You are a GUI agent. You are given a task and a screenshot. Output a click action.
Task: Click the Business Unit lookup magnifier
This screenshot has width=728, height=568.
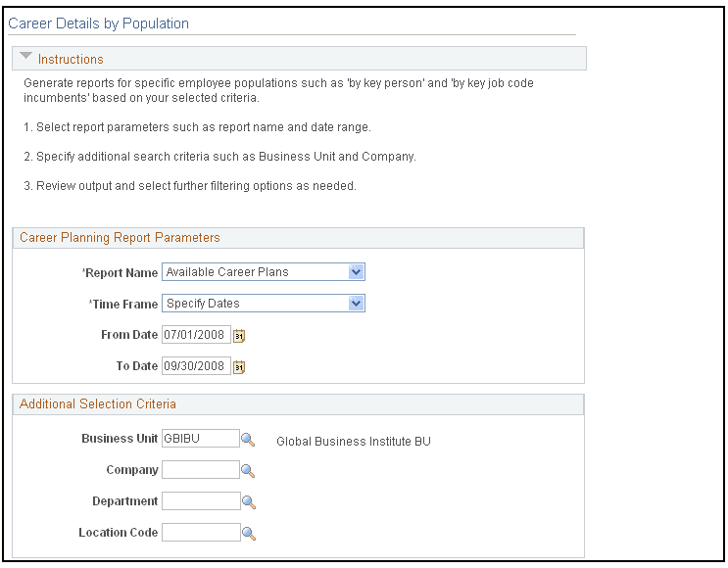pos(248,439)
